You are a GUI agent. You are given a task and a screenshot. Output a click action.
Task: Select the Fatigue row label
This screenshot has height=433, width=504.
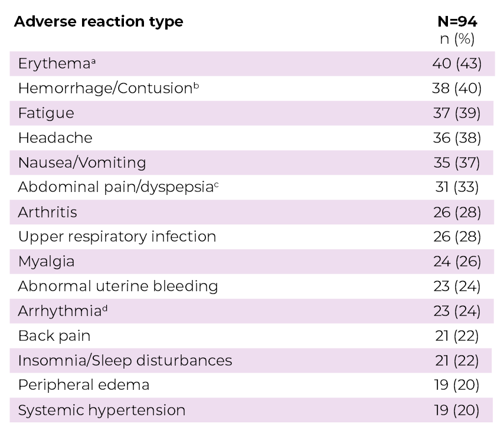coord(46,113)
